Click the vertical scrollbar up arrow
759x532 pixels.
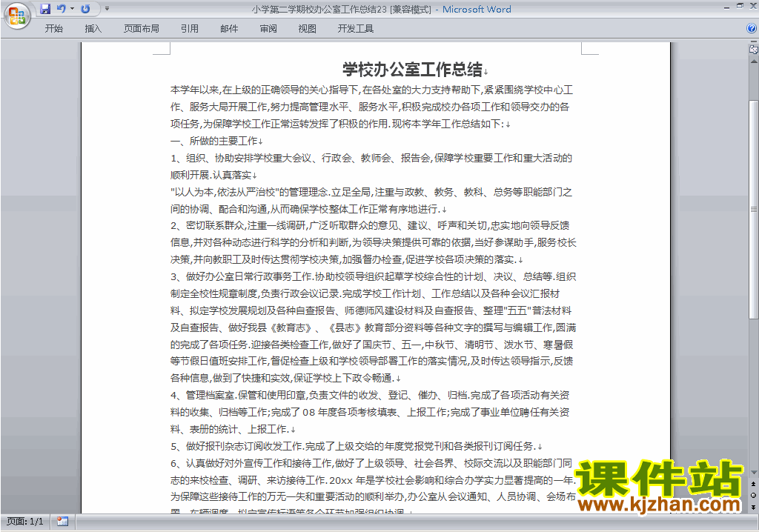click(754, 61)
